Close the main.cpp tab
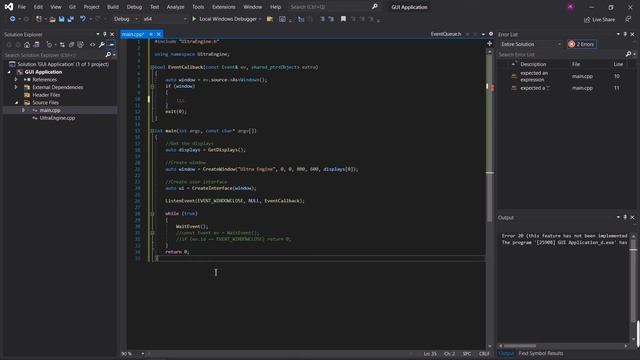 [159, 34]
